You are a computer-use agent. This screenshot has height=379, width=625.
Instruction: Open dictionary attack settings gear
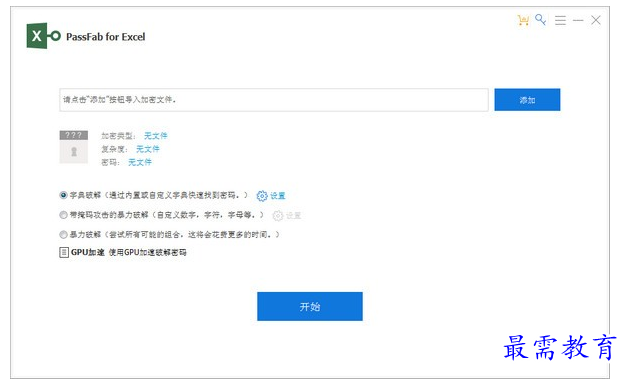[262, 196]
